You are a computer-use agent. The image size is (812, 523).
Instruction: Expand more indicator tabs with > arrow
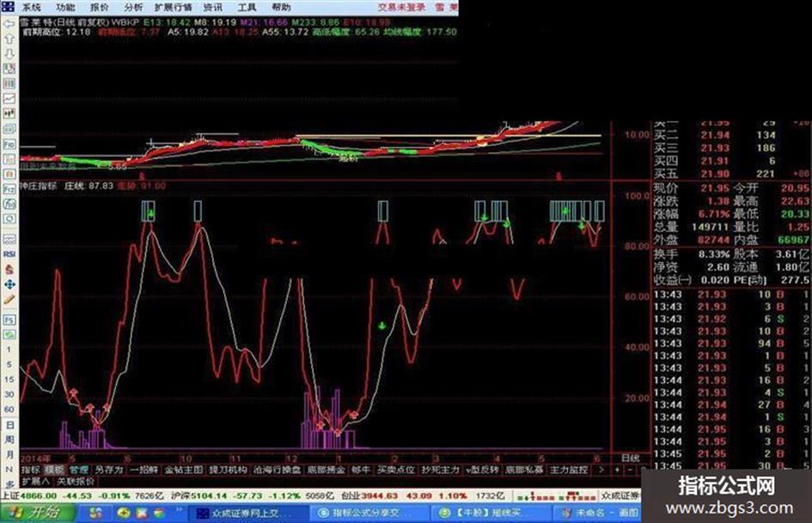pos(601,470)
